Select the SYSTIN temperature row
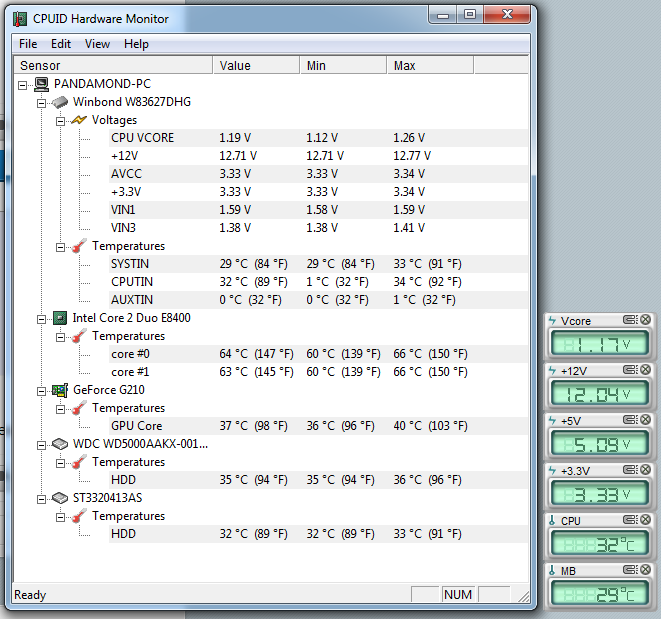Image resolution: width=661 pixels, height=619 pixels. click(x=318, y=264)
